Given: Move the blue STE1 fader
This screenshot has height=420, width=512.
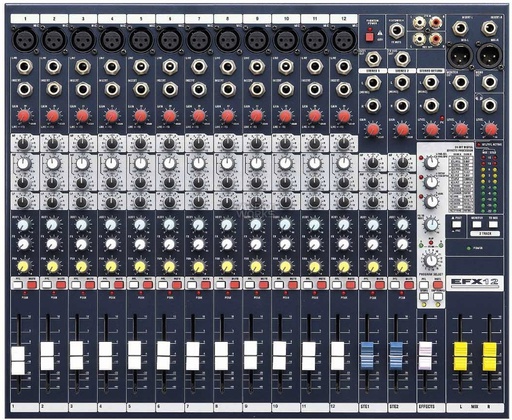Looking at the screenshot, I should coord(367,356).
